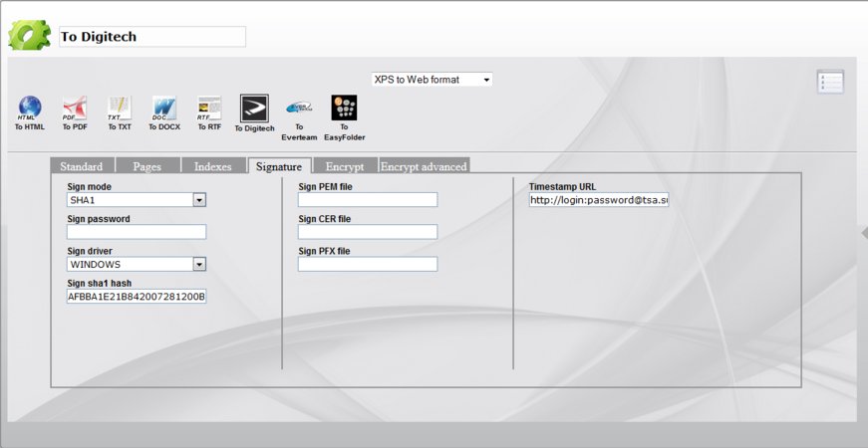
Task: Click the Sign PEM file field
Action: tap(368, 200)
